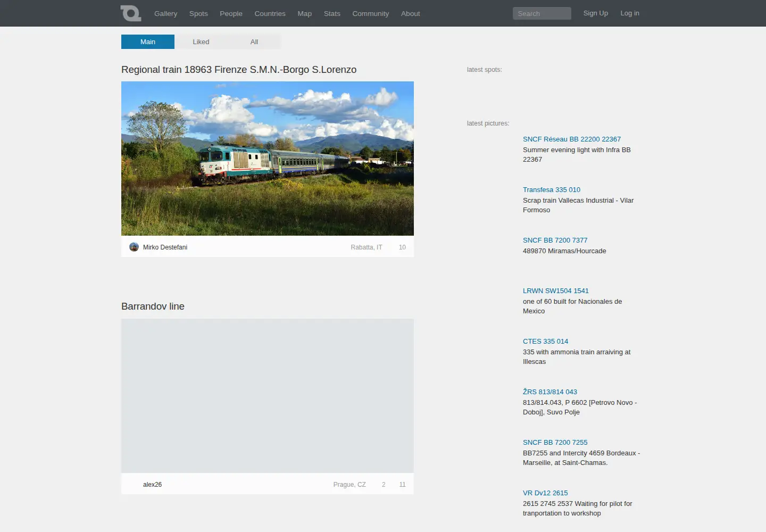Screen dimensions: 766x532
Task: Browse the Countries page
Action: 270,13
